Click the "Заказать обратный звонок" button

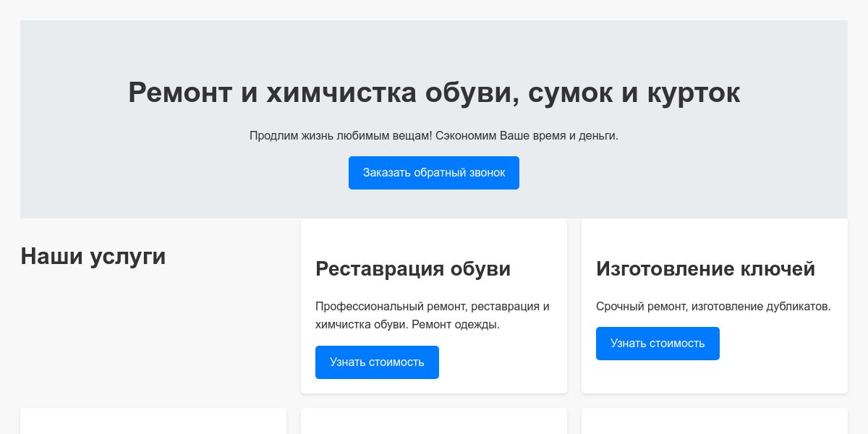pos(434,173)
